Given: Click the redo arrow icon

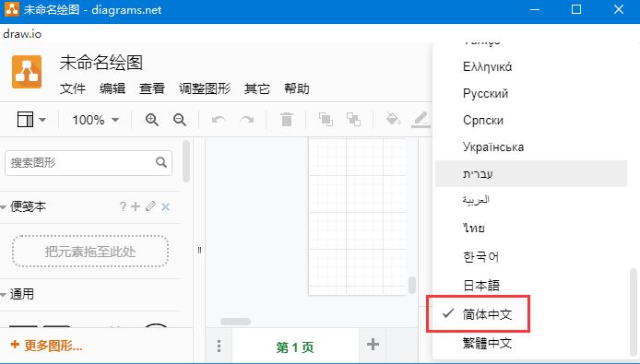Looking at the screenshot, I should [247, 120].
